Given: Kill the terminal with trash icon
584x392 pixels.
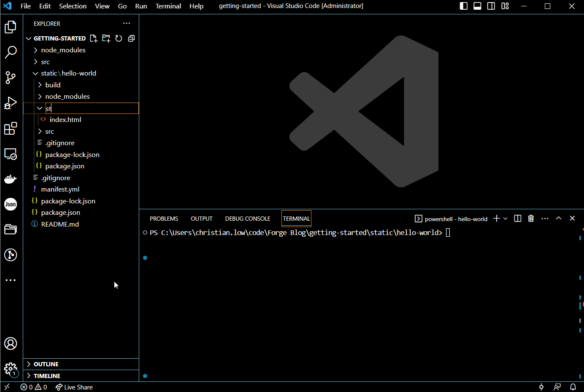Looking at the screenshot, I should 531,218.
